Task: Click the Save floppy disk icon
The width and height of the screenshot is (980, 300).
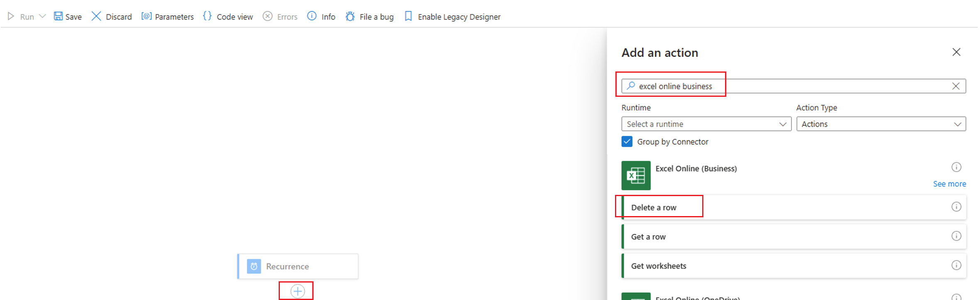Action: [58, 16]
